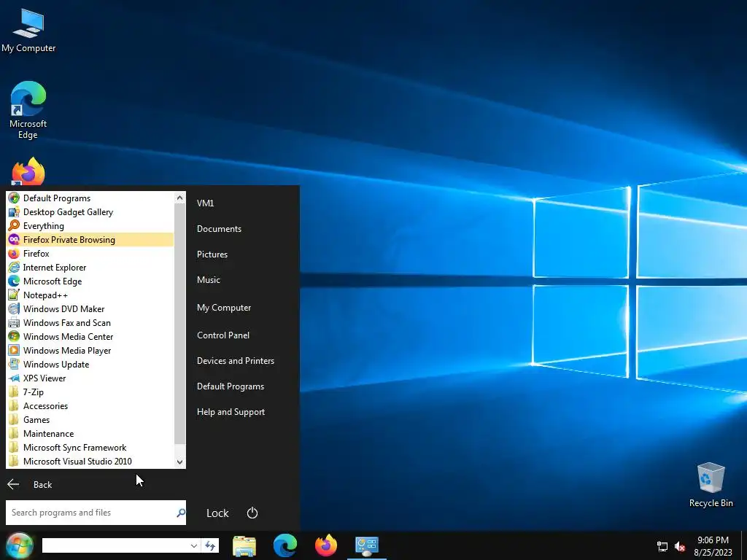
Task: Click the Show desktop strip
Action: click(743, 545)
